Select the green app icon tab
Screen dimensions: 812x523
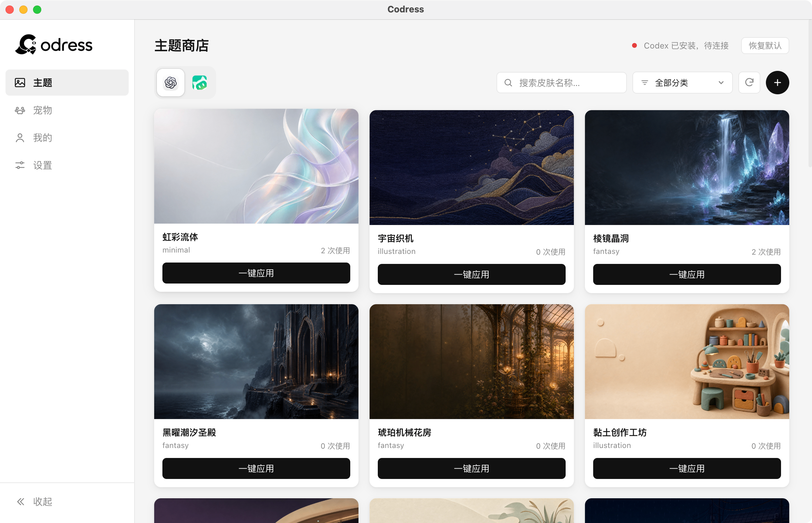pos(200,83)
